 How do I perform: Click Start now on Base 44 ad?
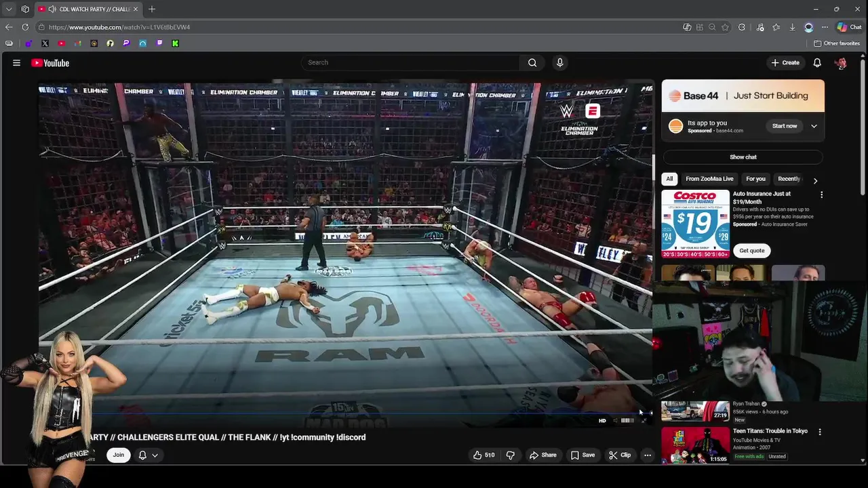785,126
